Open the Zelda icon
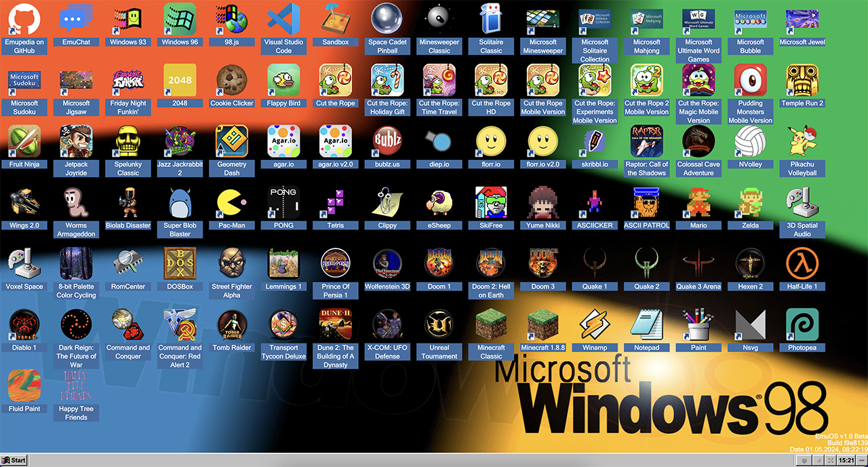The height and width of the screenshot is (467, 868). [x=751, y=202]
